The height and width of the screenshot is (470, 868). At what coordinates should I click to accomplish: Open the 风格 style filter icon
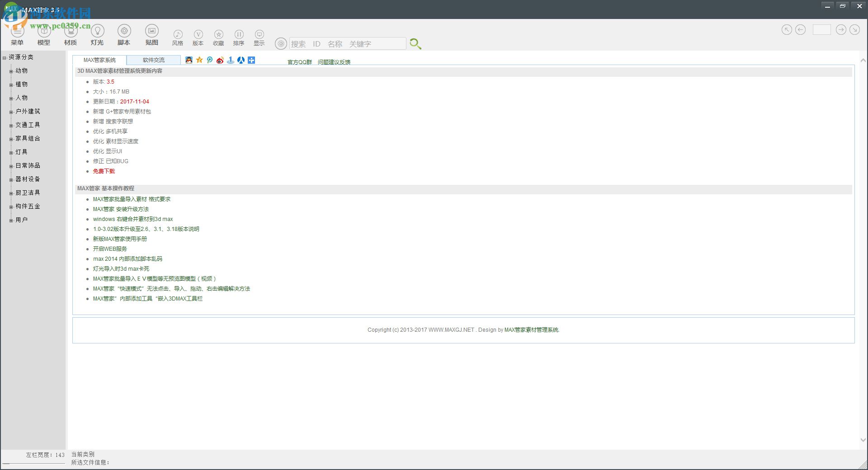[x=178, y=34]
